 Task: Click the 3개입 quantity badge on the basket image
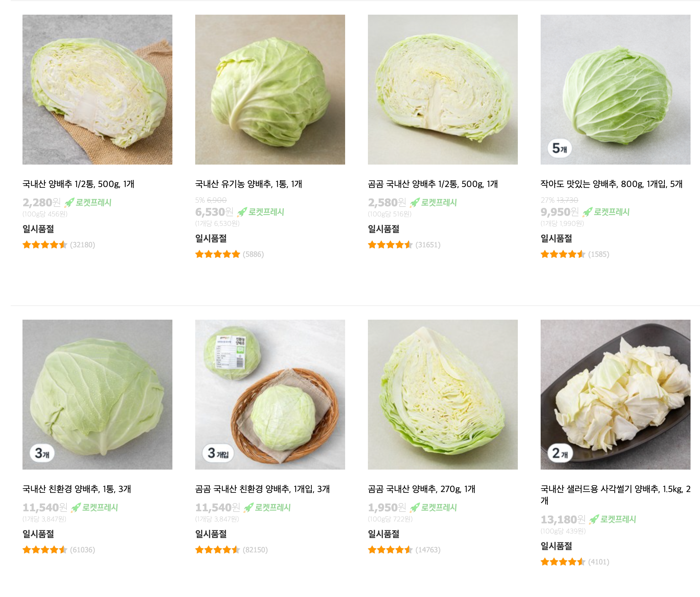pyautogui.click(x=218, y=453)
